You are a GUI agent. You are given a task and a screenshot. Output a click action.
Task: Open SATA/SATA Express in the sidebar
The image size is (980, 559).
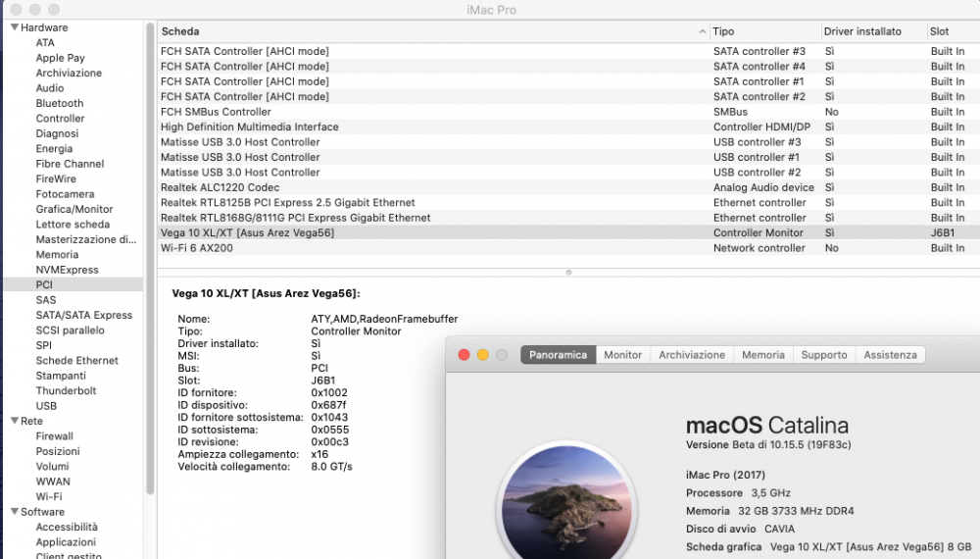tap(83, 315)
